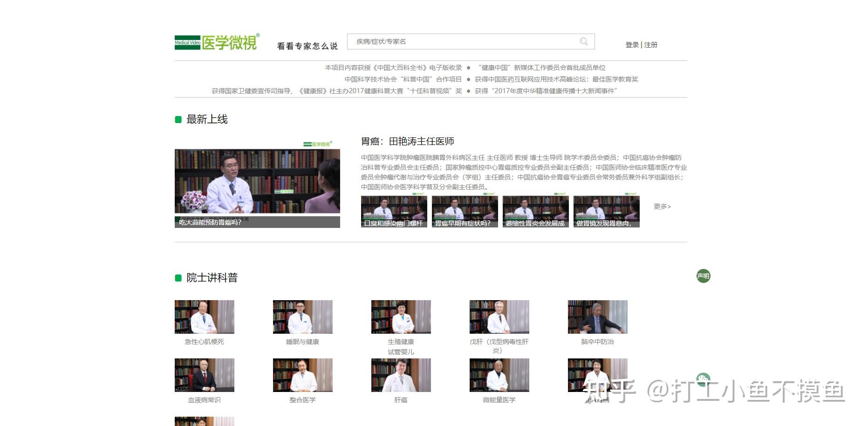Open the 急性心肌梗死 video
The height and width of the screenshot is (426, 868).
[204, 317]
